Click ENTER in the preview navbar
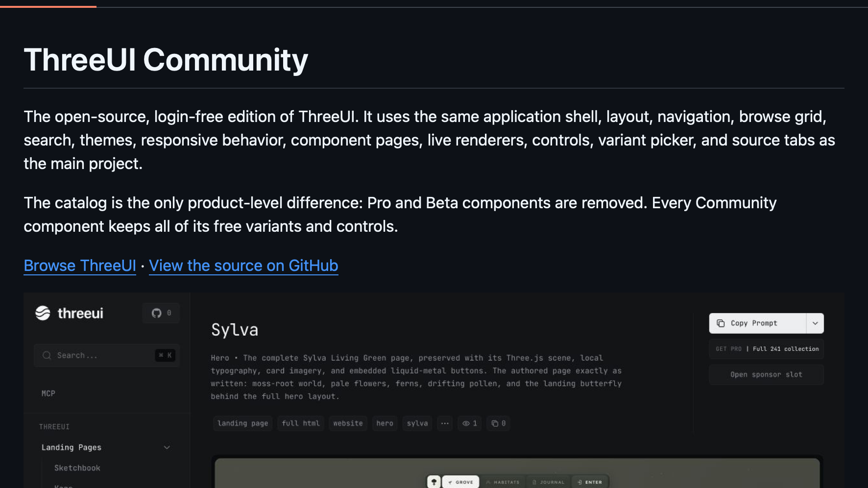 click(x=590, y=482)
